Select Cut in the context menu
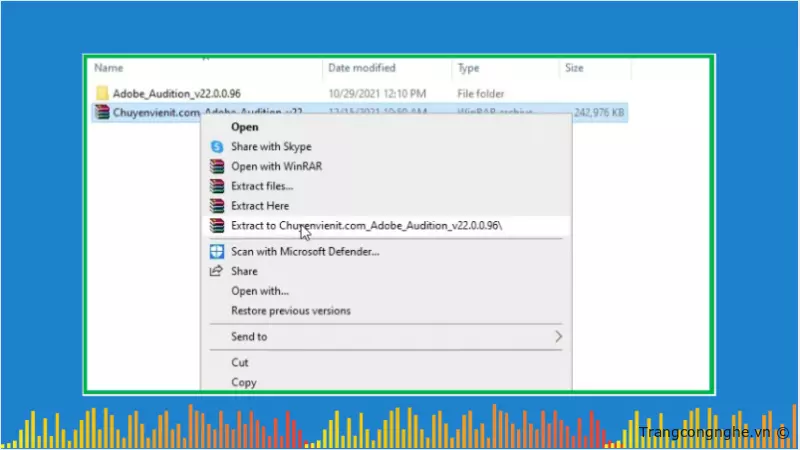 (240, 363)
